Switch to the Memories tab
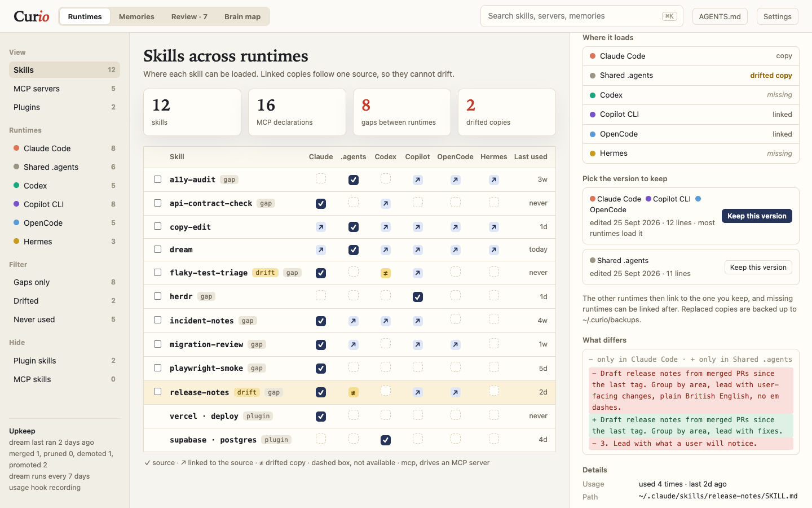Viewport: 812px width, 508px height. pos(136,16)
